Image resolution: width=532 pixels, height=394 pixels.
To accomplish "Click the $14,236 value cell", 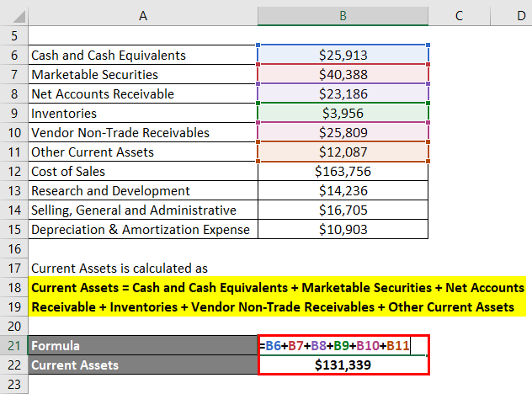I will coord(343,190).
